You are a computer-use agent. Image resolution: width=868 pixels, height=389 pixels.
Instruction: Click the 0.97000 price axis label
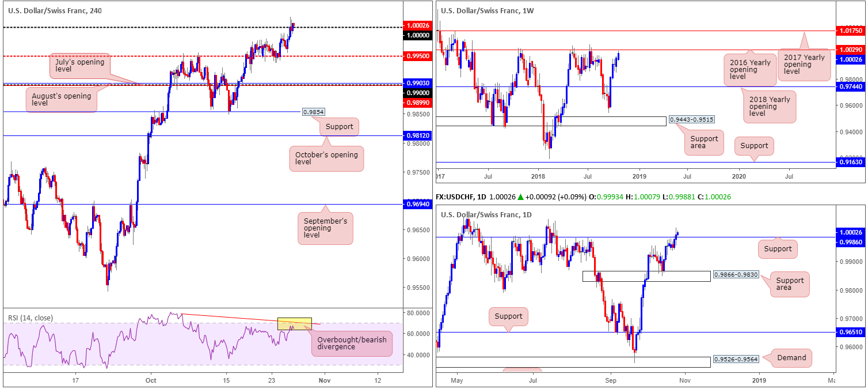pos(851,318)
